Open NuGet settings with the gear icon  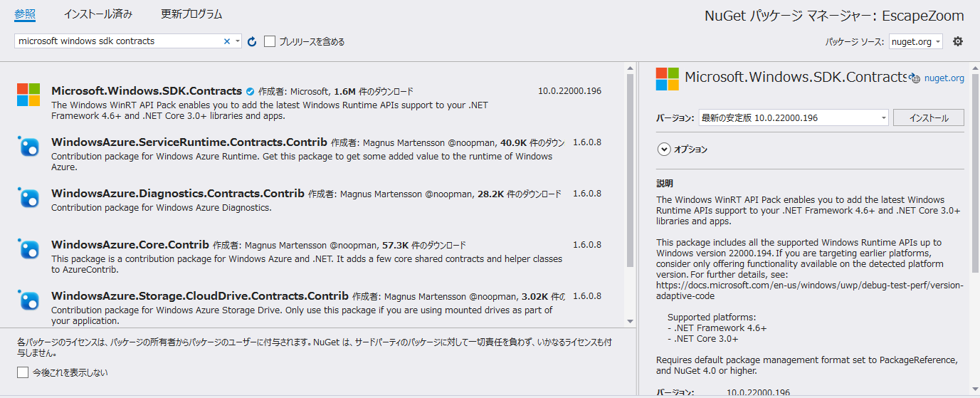click(958, 41)
